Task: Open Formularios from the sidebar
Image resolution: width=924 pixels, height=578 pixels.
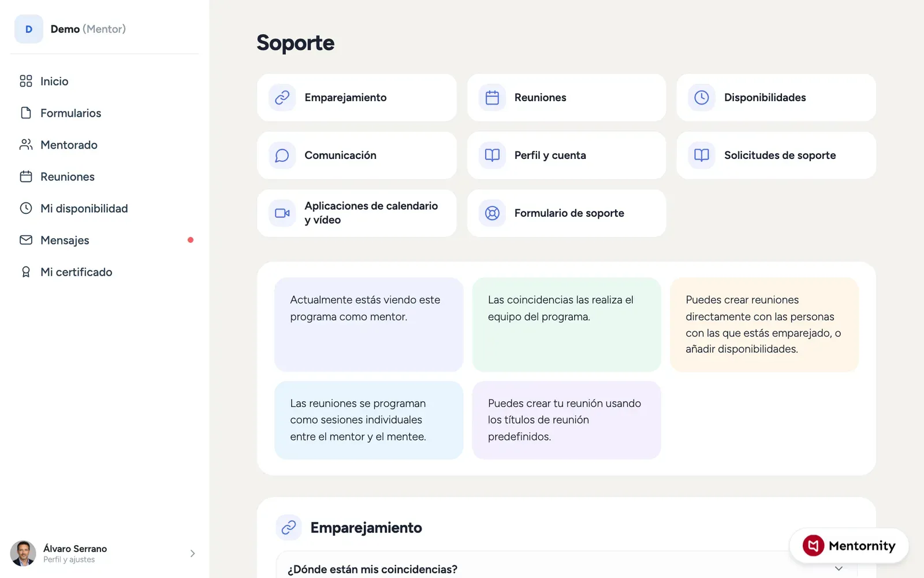Action: pos(105,113)
